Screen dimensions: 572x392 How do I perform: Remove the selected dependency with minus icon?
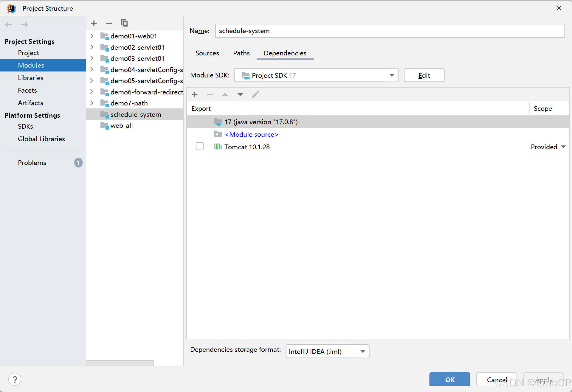[210, 94]
